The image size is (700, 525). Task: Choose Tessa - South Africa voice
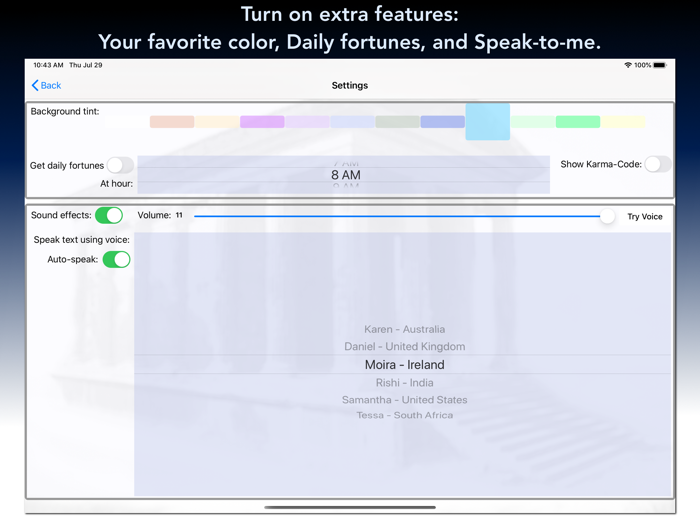point(404,415)
